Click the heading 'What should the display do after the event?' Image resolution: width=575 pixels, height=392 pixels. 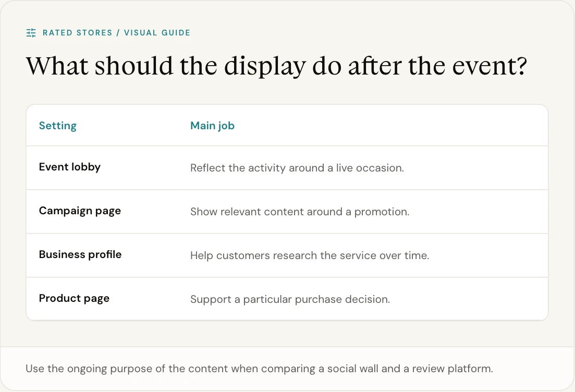pos(276,66)
